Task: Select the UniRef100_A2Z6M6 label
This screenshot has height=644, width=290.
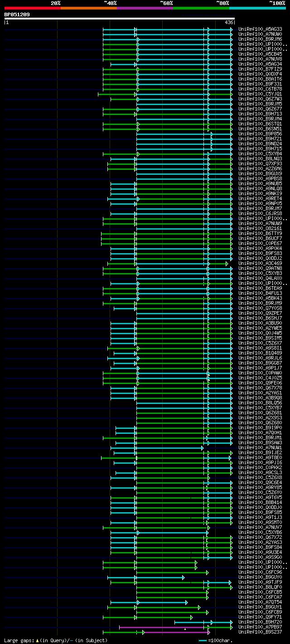Action: click(x=260, y=168)
